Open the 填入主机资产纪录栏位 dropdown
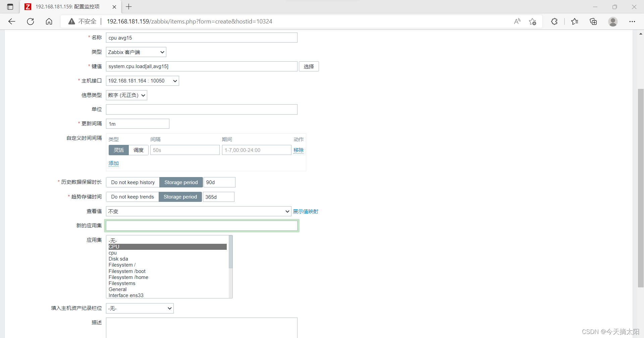The height and width of the screenshot is (338, 644). [140, 308]
